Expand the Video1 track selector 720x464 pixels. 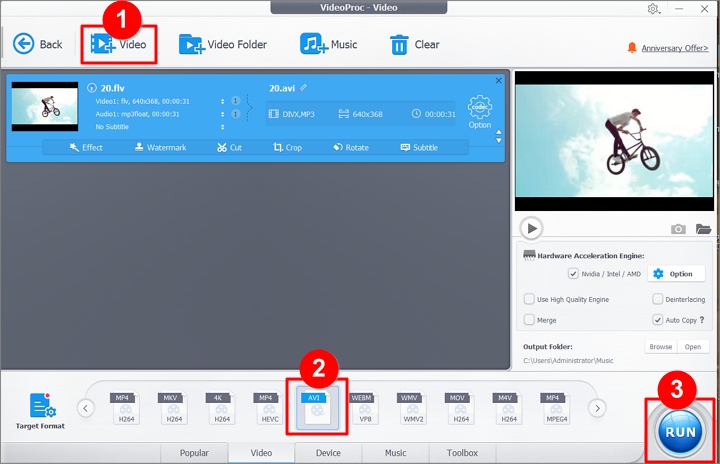coord(222,101)
